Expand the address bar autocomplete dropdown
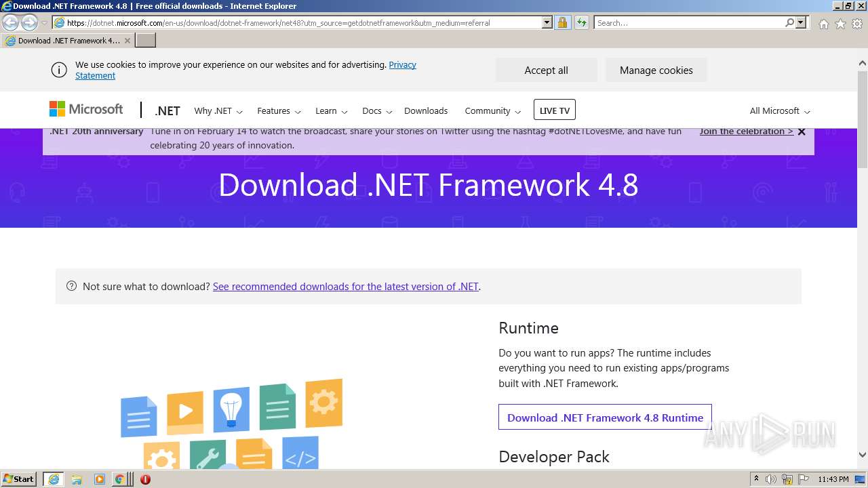 pos(547,23)
